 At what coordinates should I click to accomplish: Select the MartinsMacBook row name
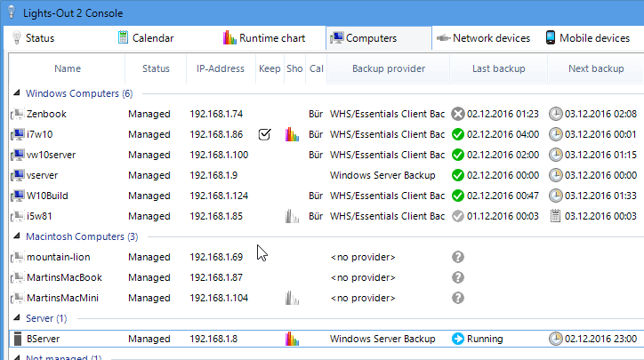pyautogui.click(x=64, y=277)
